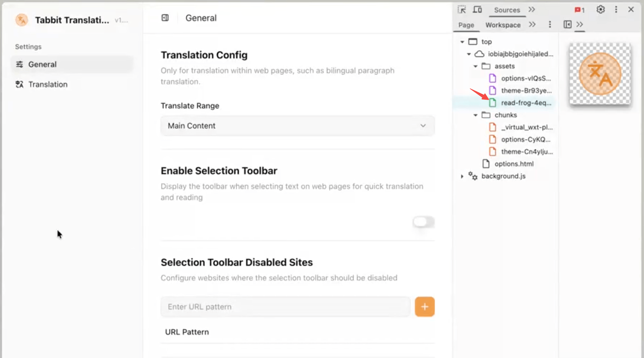Open the DevTools three-dot customize menu

point(616,10)
